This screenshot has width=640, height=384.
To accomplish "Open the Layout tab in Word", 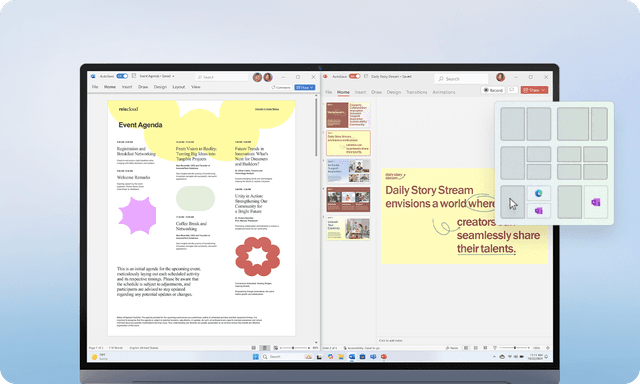I will [x=179, y=87].
